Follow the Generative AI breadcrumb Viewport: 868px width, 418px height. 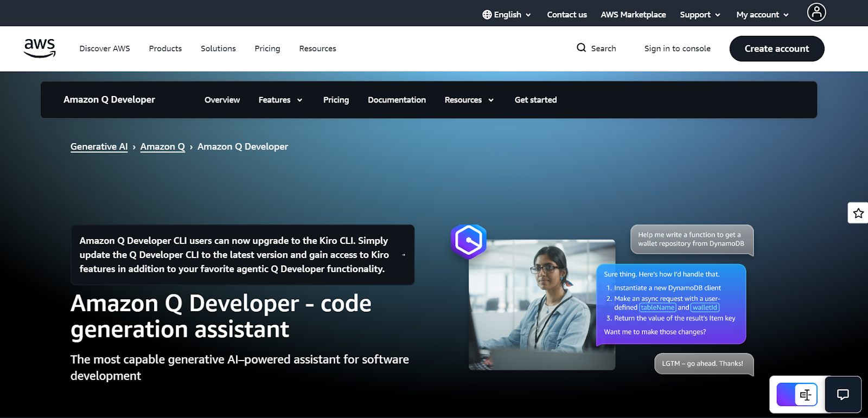pyautogui.click(x=99, y=146)
